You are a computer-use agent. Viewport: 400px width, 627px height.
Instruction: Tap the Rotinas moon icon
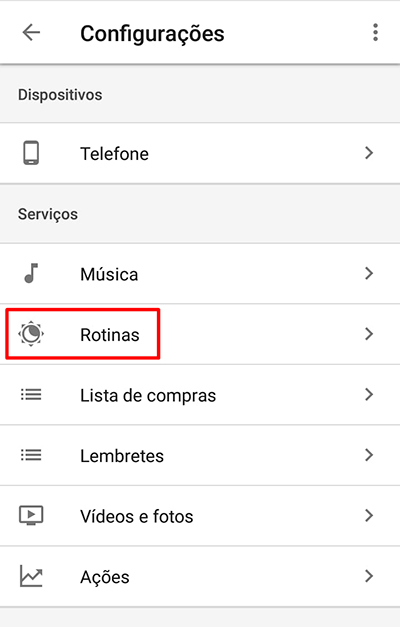[31, 334]
